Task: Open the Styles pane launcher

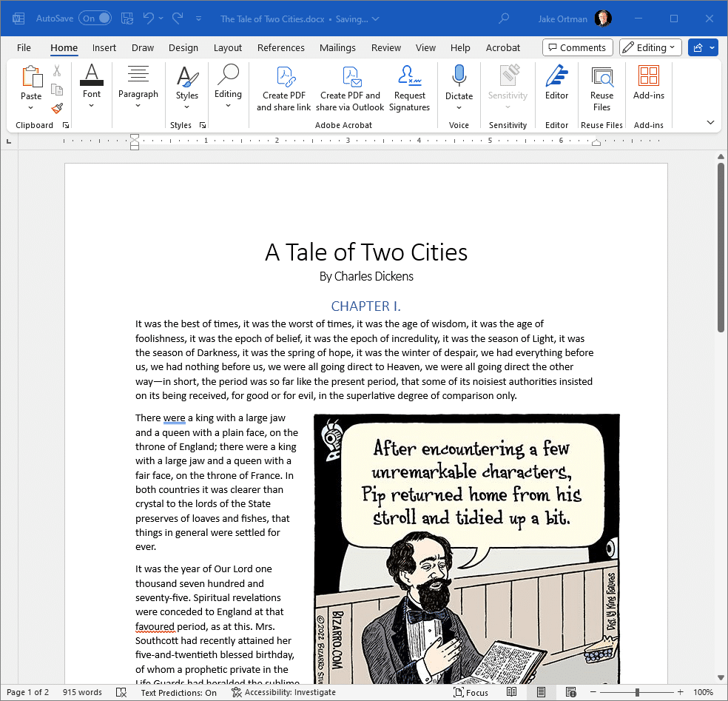Action: click(203, 125)
